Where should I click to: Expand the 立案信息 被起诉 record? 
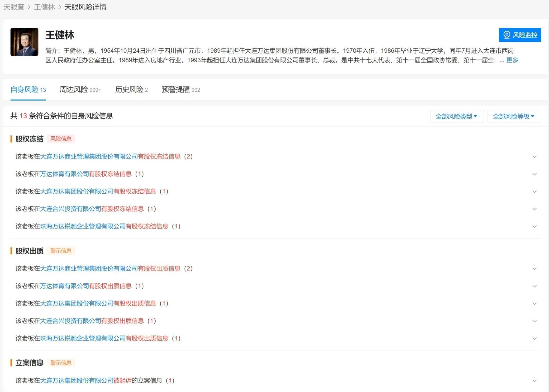coord(535,381)
